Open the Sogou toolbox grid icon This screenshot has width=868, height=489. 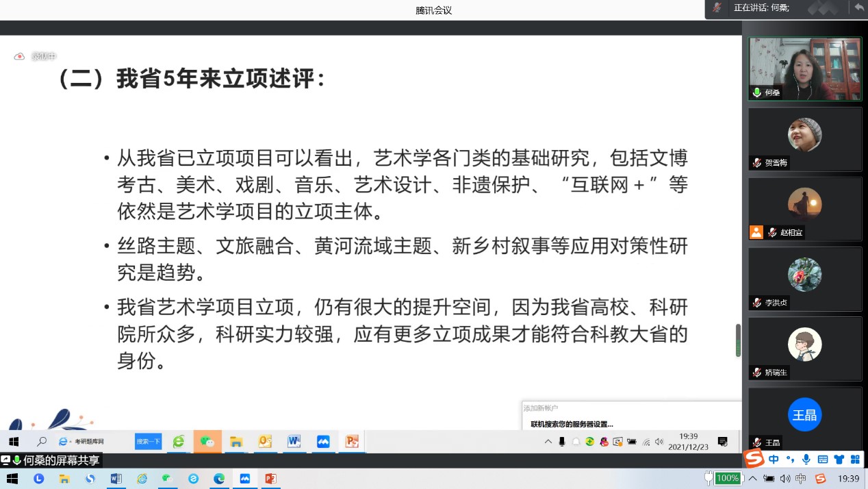coord(854,460)
